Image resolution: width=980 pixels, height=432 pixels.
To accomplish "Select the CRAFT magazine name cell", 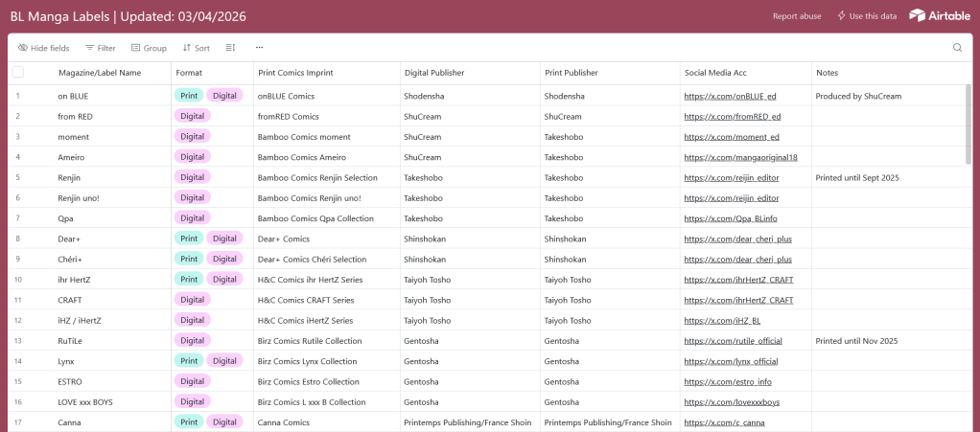I will click(70, 300).
